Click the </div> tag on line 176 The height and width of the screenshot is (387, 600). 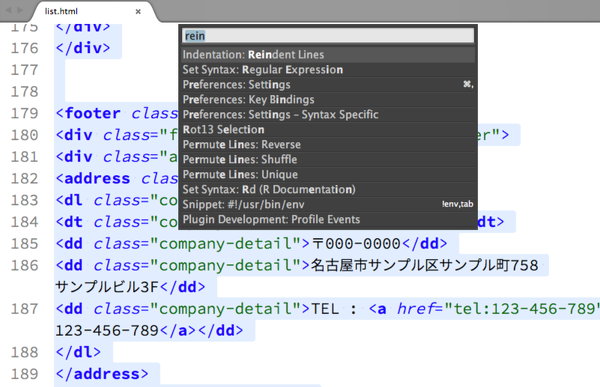(x=83, y=48)
